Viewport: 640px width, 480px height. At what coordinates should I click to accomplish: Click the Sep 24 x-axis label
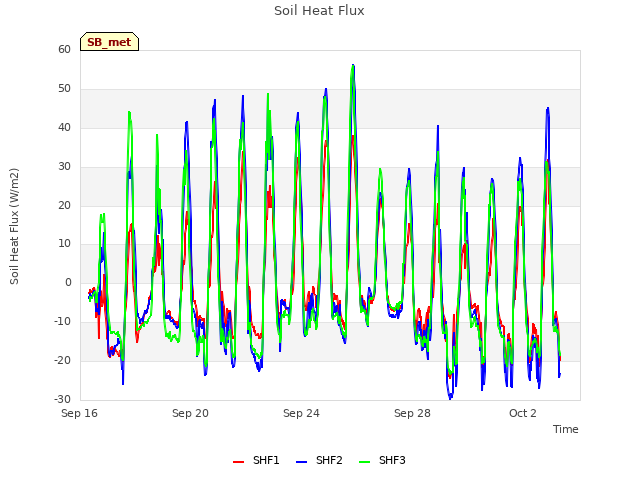301,413
